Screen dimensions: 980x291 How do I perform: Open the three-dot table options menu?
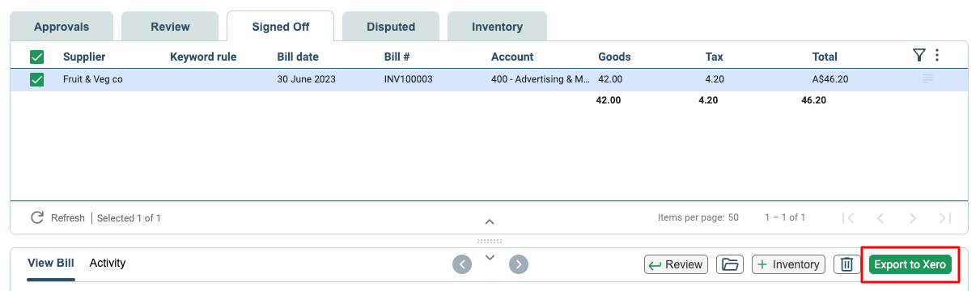[937, 55]
